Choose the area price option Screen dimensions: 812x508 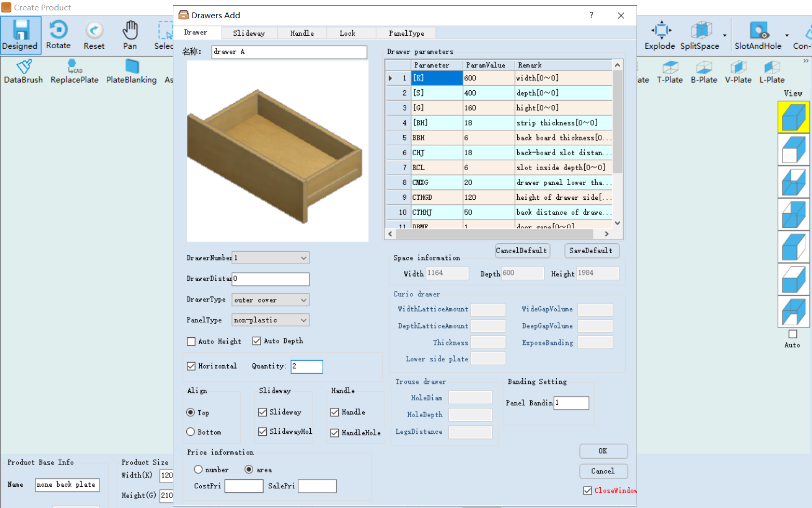(249, 469)
